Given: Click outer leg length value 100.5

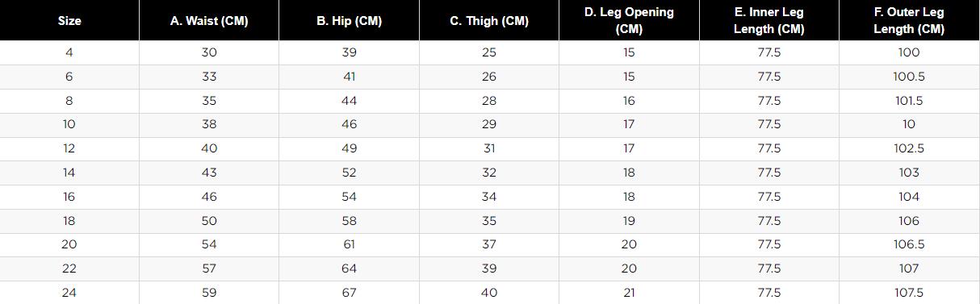Looking at the screenshot, I should [x=909, y=77].
